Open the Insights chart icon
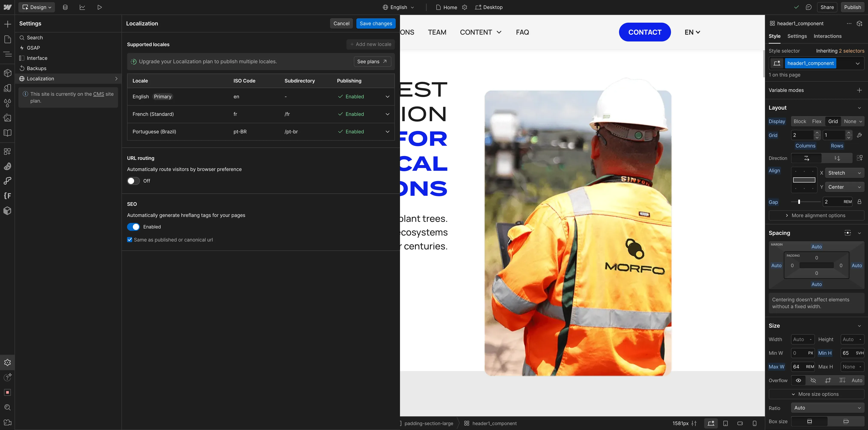868x430 pixels. [x=82, y=7]
